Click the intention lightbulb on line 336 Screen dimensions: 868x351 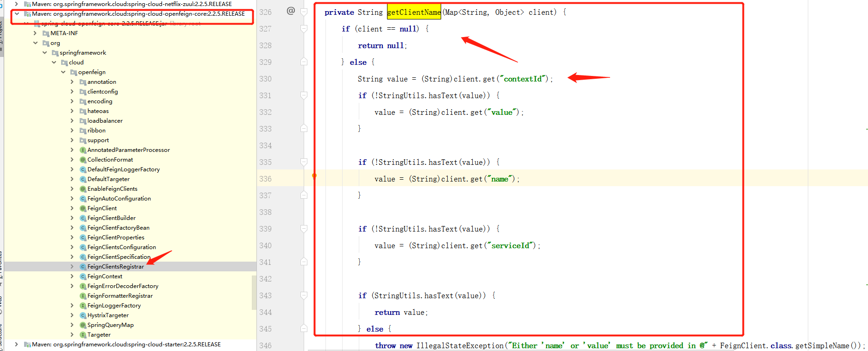click(x=314, y=176)
